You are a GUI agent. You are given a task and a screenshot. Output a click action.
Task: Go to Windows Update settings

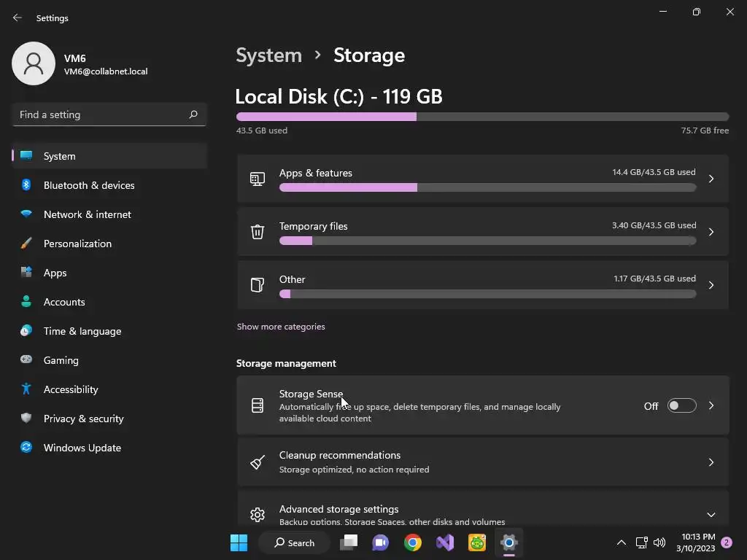pyautogui.click(x=82, y=448)
